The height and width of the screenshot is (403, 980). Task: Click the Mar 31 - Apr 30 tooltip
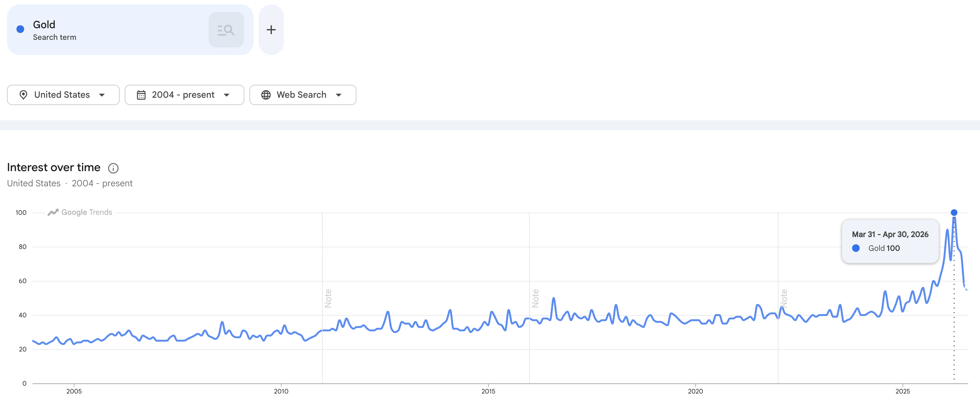pyautogui.click(x=890, y=241)
